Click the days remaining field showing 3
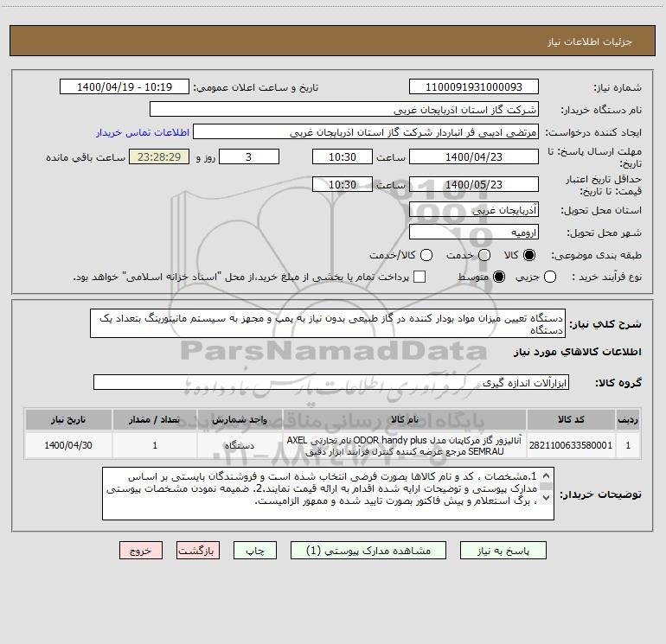The image size is (666, 644). (x=249, y=156)
